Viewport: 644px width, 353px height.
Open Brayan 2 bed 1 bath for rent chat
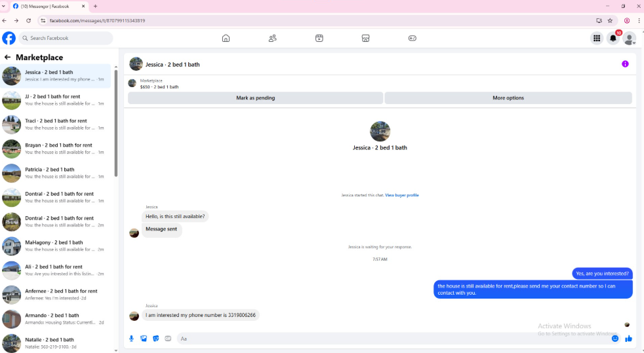(56, 149)
